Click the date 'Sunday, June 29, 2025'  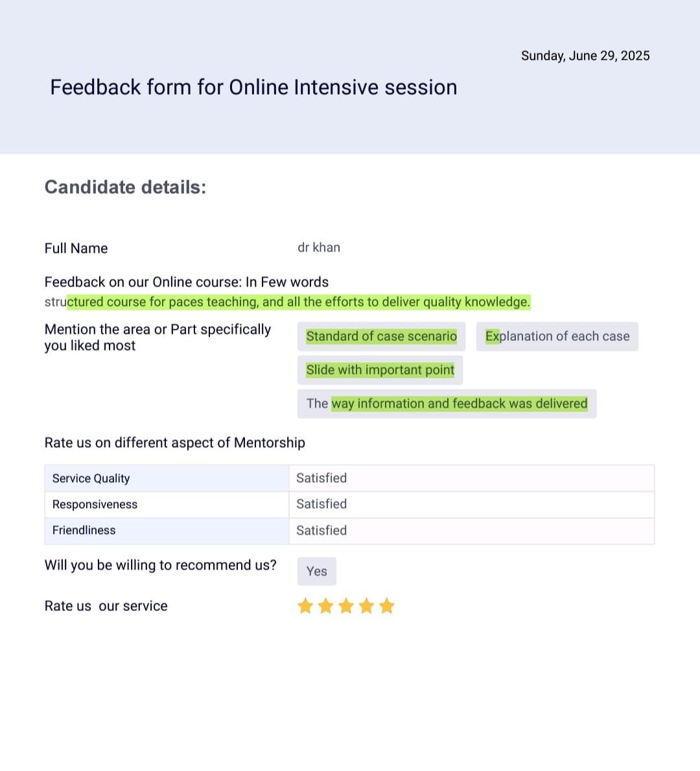[x=585, y=56]
